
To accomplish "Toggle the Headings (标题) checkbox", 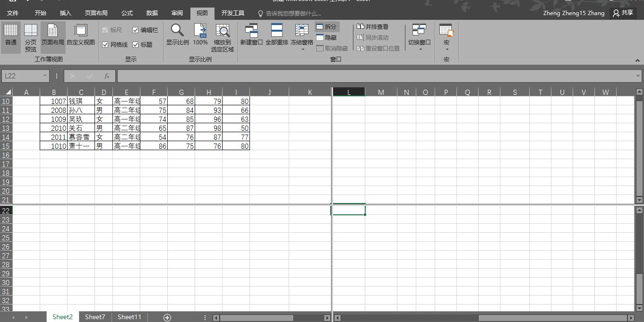I will point(136,45).
